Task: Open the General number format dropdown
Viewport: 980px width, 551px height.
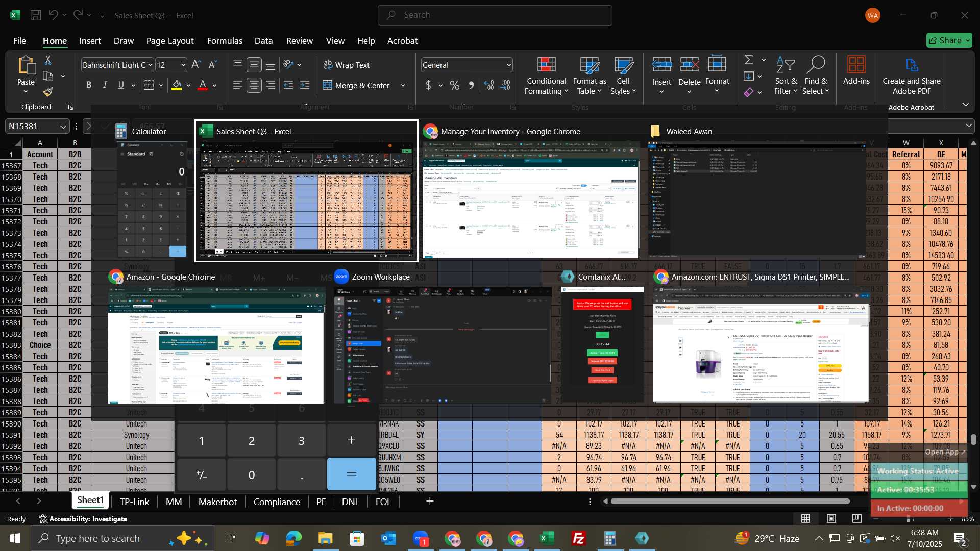Action: coord(509,65)
